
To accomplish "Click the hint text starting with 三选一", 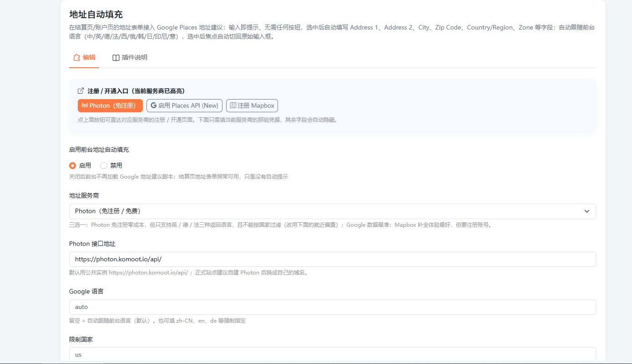I will tap(280, 224).
